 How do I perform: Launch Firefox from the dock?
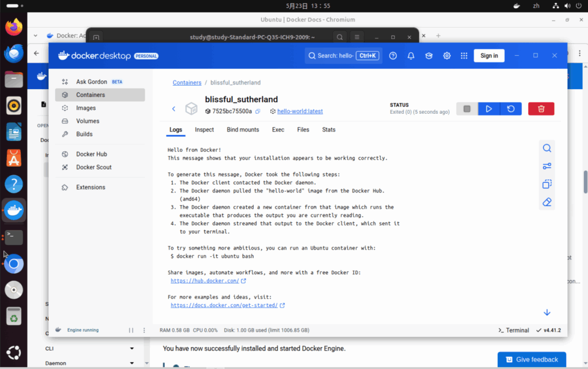click(x=14, y=27)
